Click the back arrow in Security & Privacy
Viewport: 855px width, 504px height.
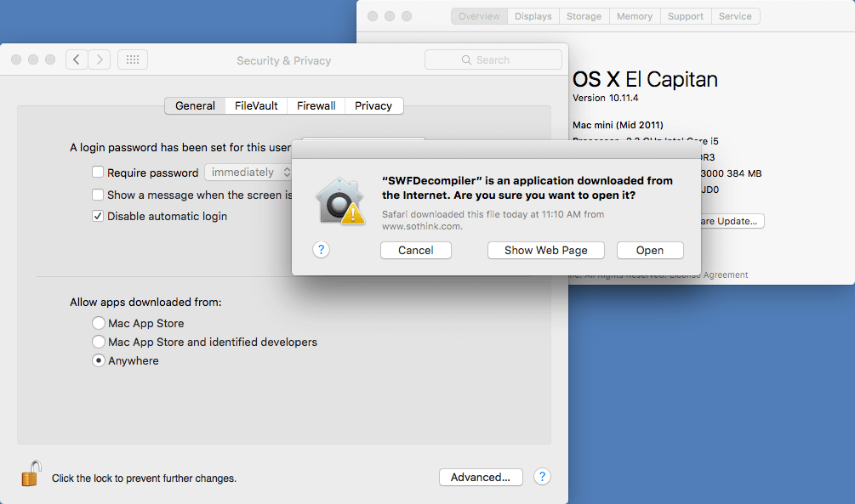click(77, 59)
